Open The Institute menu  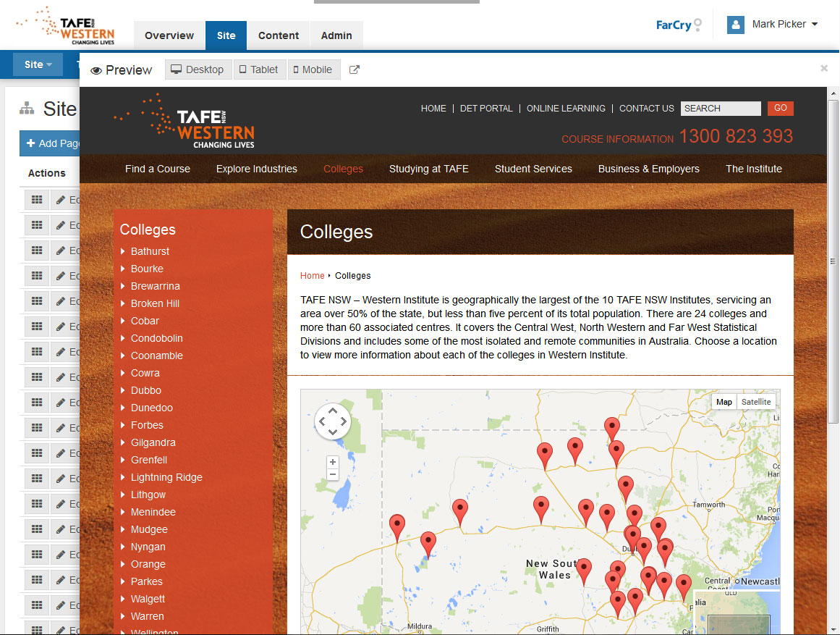coord(754,169)
